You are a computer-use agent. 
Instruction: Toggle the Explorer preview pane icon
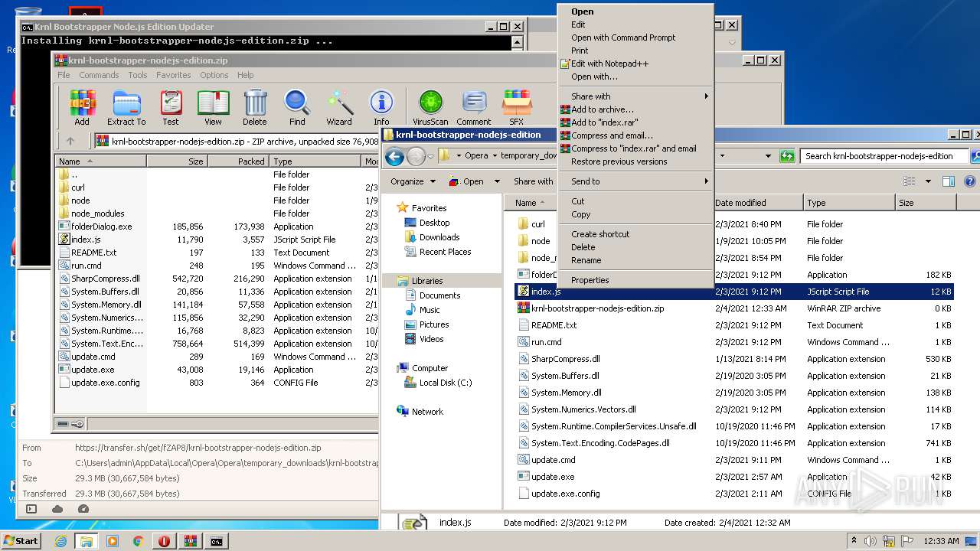[949, 181]
